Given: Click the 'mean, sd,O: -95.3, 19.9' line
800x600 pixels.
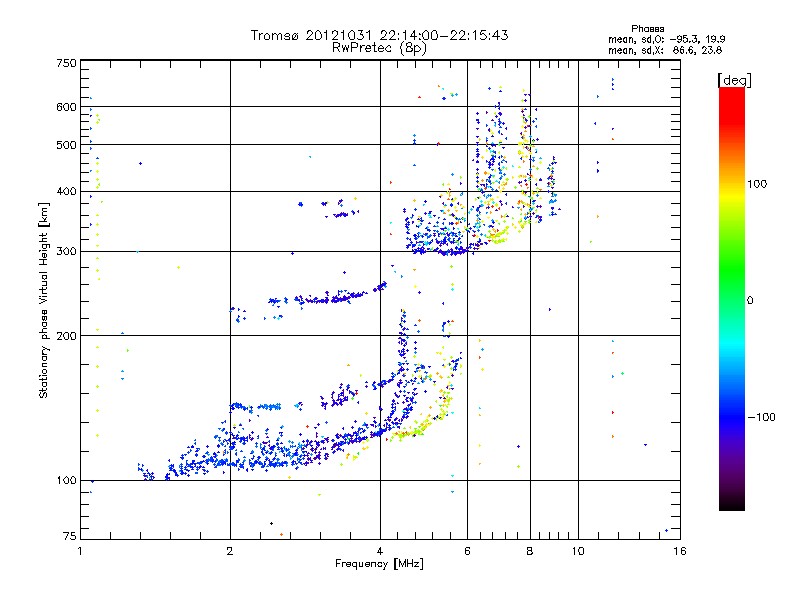Looking at the screenshot, I should click(x=666, y=39).
